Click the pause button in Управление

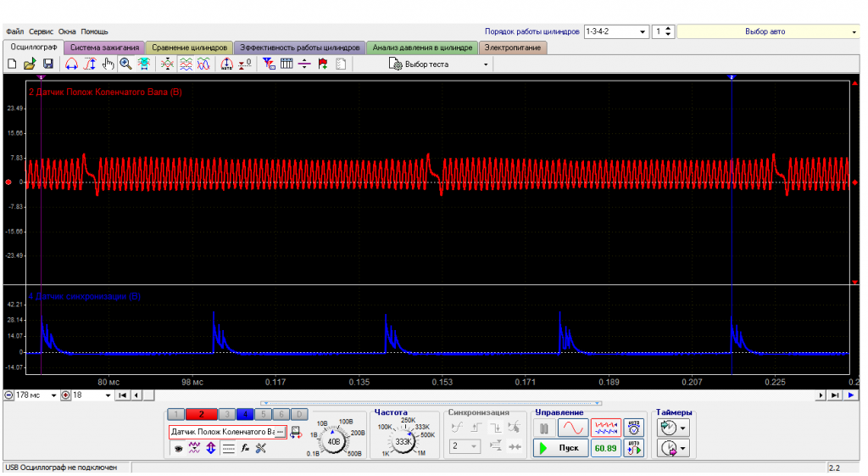(544, 428)
